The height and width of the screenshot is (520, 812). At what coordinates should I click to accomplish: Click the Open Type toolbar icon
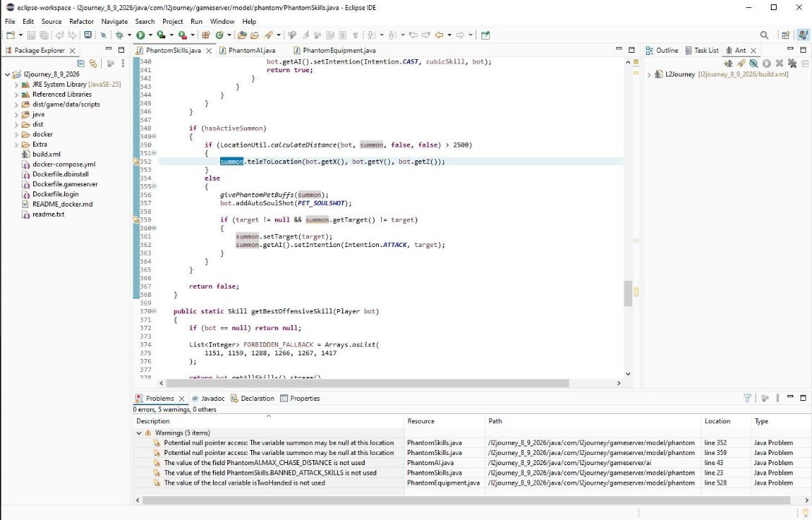242,35
